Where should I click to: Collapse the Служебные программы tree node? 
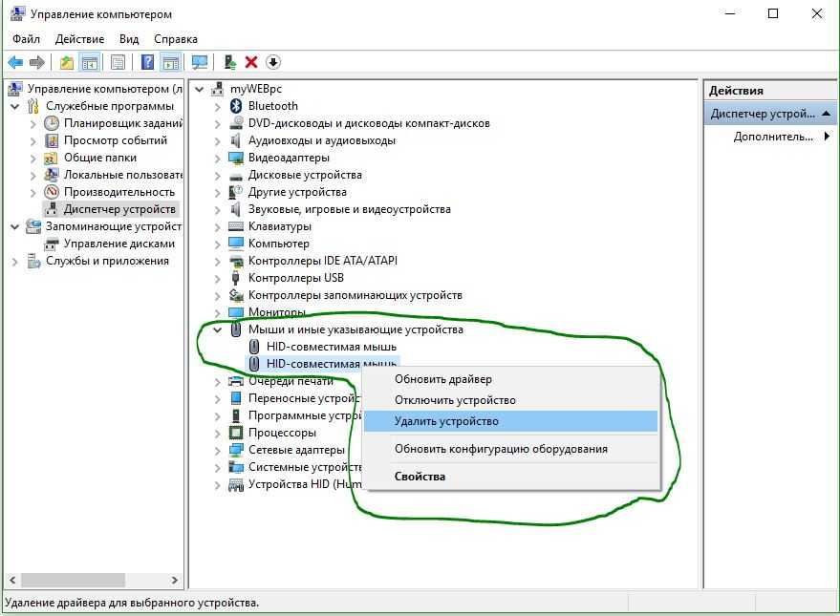[15, 106]
